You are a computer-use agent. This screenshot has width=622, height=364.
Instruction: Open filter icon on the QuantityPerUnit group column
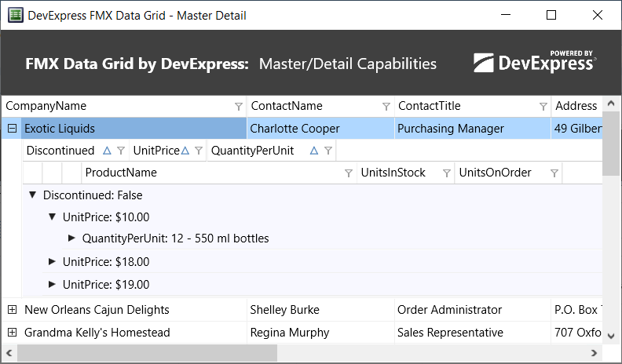pos(328,151)
